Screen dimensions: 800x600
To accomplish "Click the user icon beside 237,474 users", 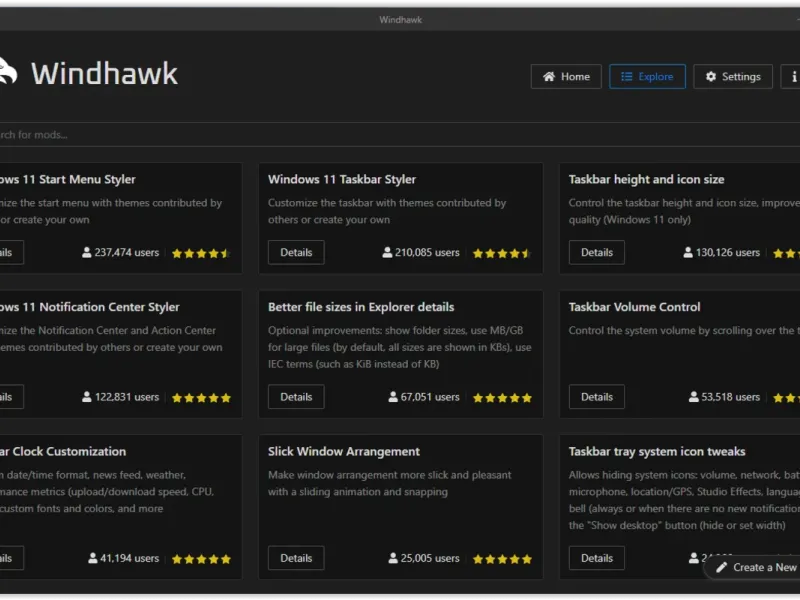I will 87,252.
